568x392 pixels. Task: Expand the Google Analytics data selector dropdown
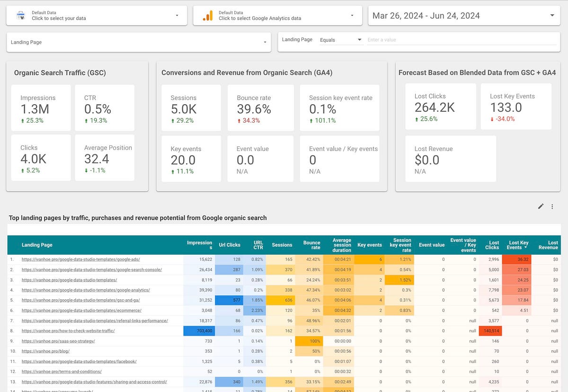[x=352, y=16]
